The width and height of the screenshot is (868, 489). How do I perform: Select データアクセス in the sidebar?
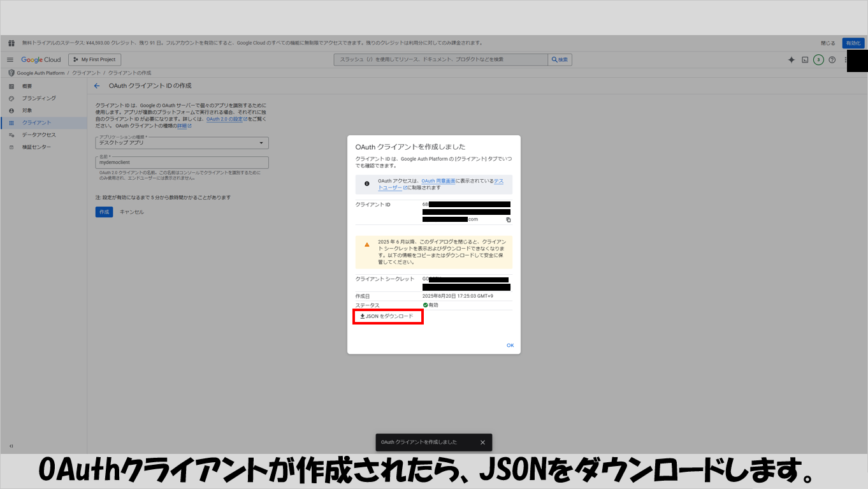tap(39, 135)
